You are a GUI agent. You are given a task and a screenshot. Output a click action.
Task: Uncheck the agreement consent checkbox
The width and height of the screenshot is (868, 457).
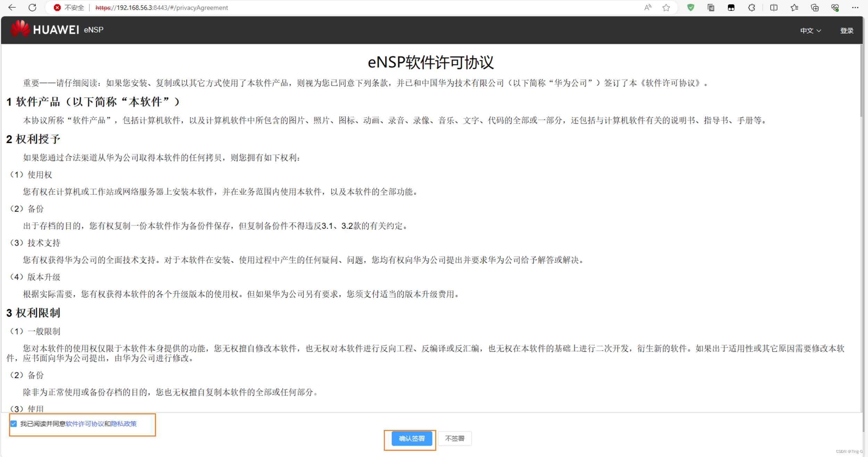(14, 424)
